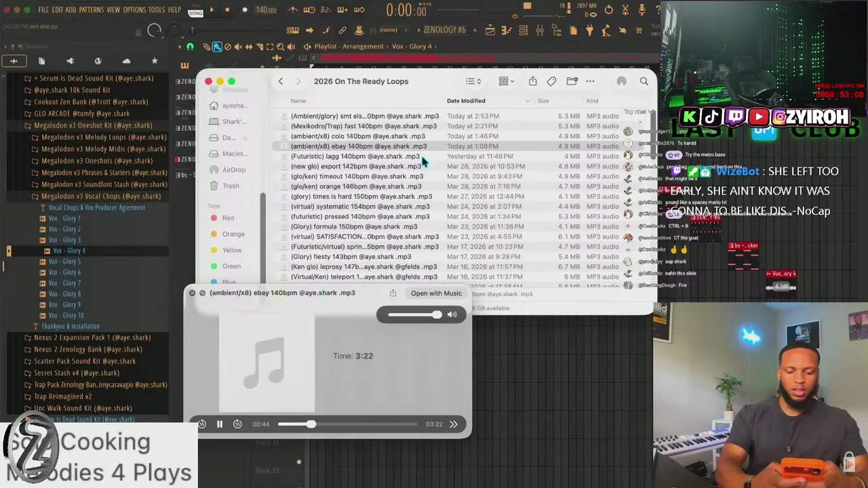Open Finder list view options dropdown
Viewport: 868px width, 488px height.
click(x=473, y=81)
